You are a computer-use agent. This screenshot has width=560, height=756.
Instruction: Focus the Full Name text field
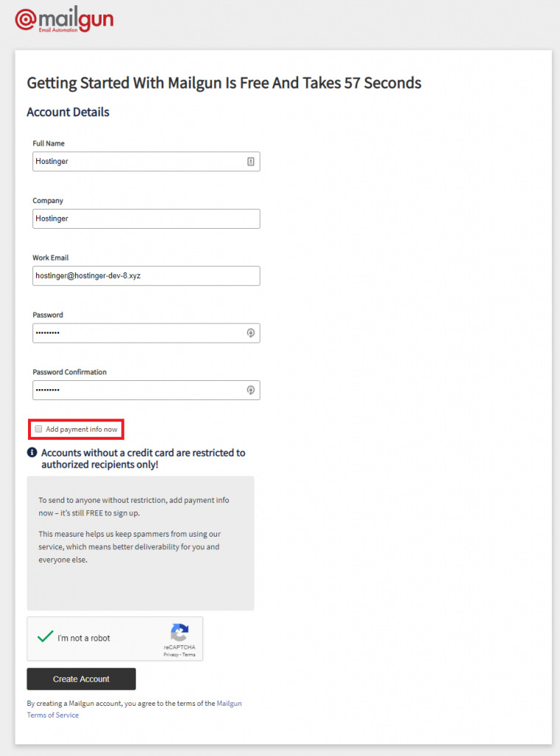click(136, 162)
